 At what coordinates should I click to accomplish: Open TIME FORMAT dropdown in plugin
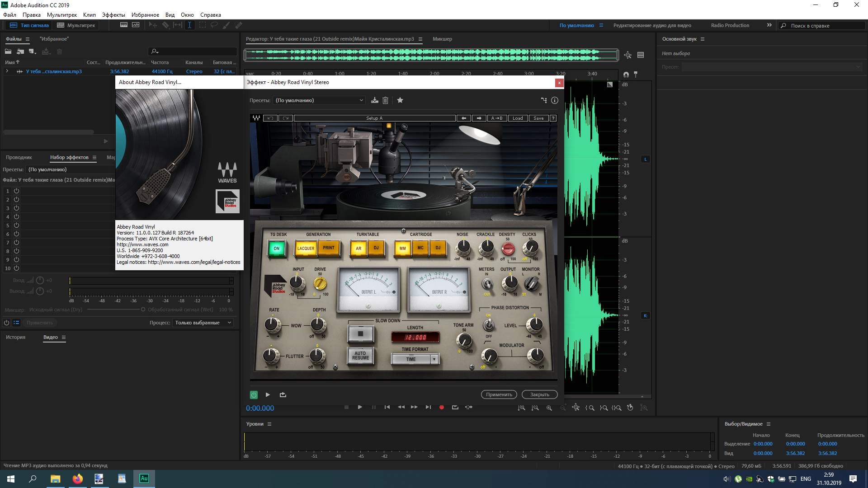coord(415,359)
